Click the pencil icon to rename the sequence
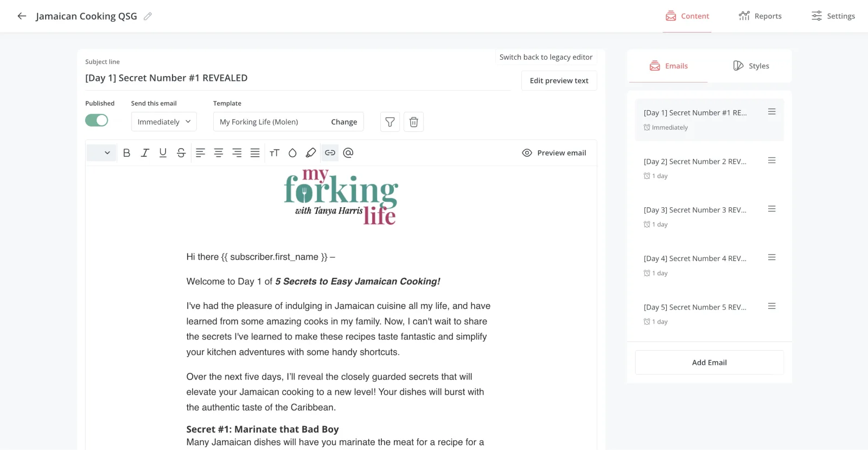Screen dimensions: 868x450 [148, 16]
